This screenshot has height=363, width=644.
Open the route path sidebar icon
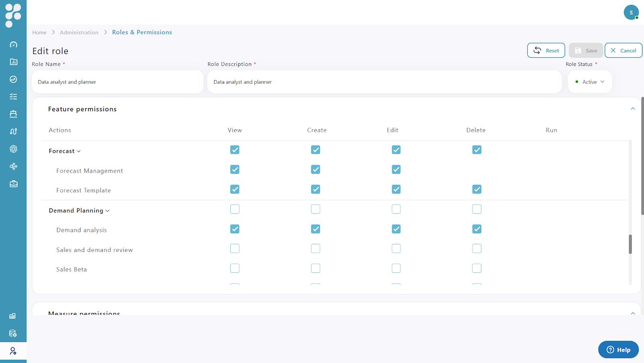[x=13, y=132]
